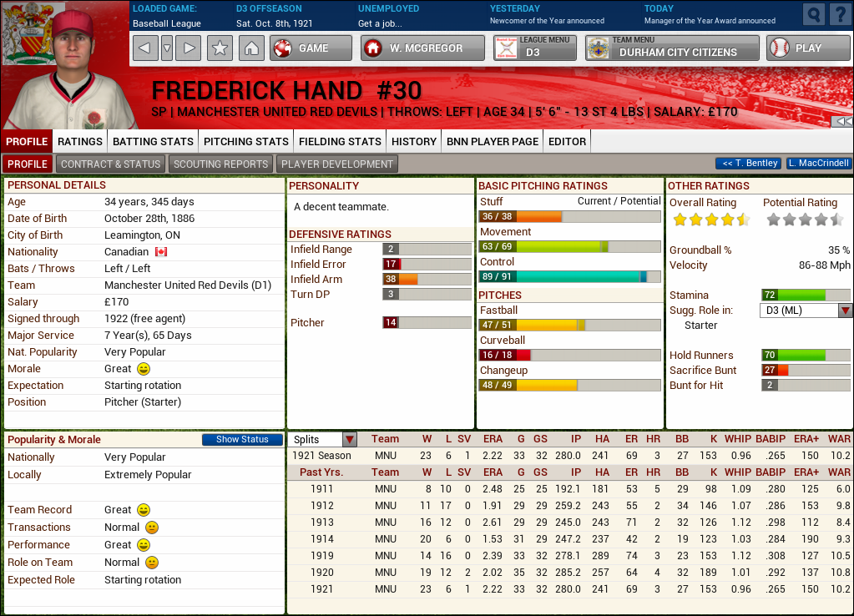Open the W. MCGREGOR manager menu

(422, 48)
